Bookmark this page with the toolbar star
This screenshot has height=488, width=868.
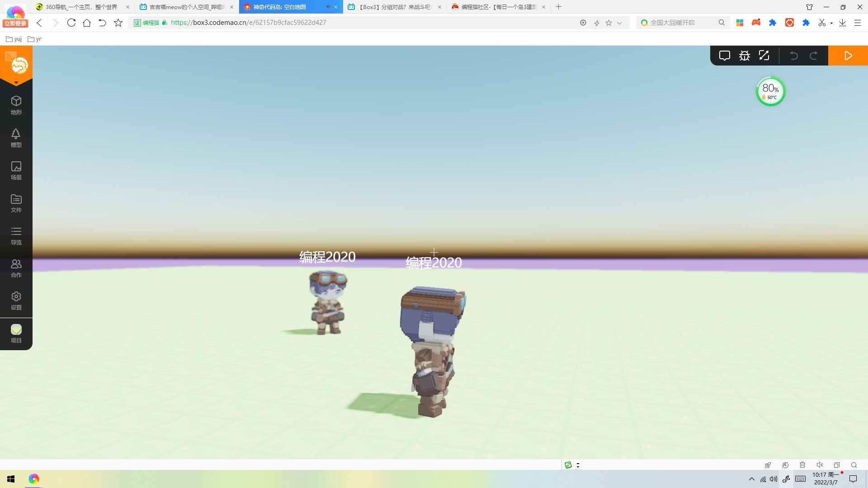[118, 23]
